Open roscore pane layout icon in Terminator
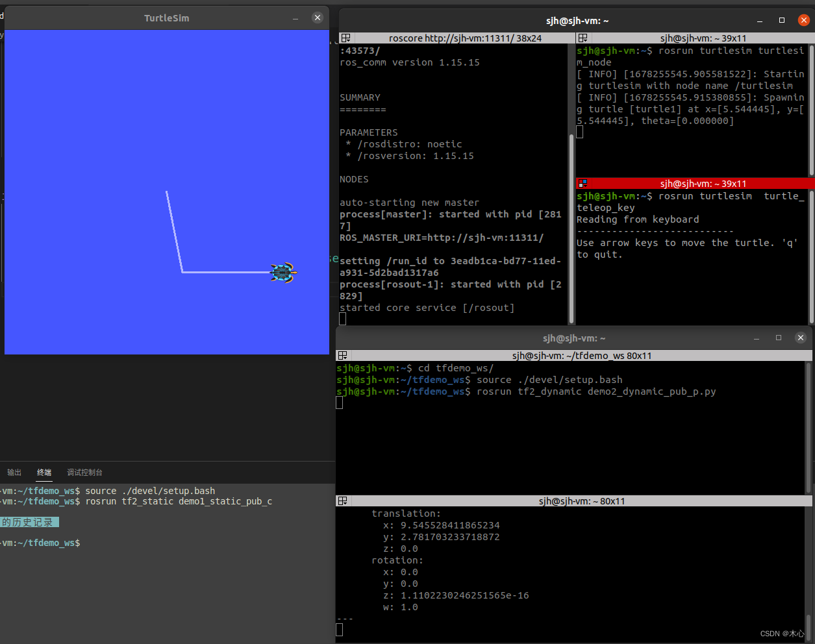815x644 pixels. (x=345, y=38)
